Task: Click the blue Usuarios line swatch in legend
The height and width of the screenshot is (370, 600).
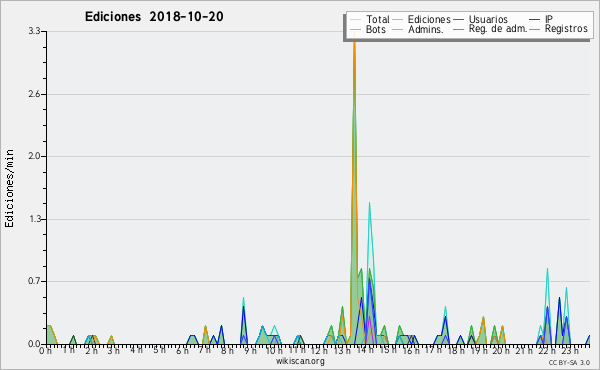Action: click(x=458, y=20)
